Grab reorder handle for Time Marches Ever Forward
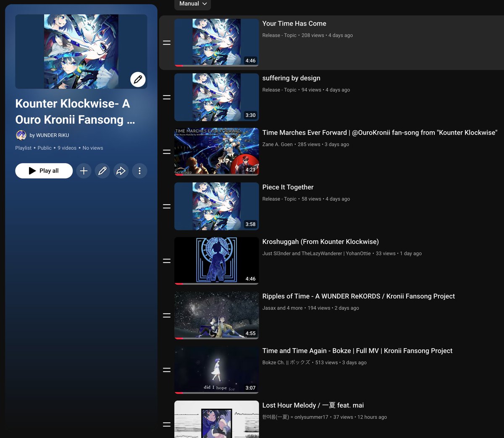The width and height of the screenshot is (504, 438). 167,152
